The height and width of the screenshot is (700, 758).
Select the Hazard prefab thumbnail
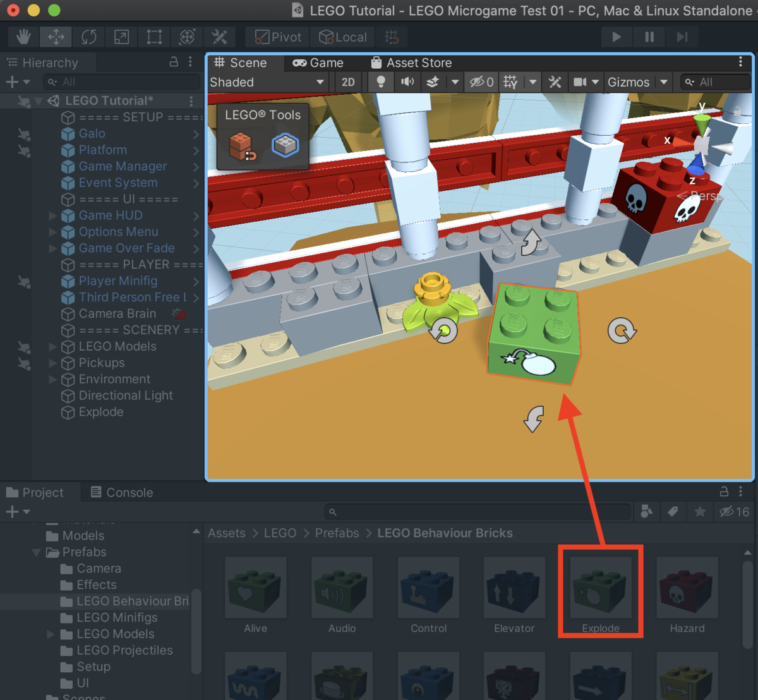(x=687, y=588)
